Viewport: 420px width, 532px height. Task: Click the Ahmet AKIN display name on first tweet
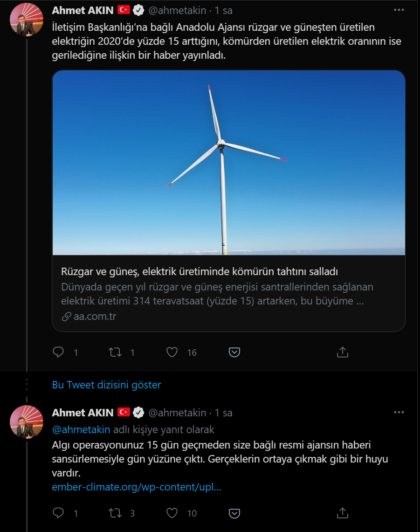[83, 10]
